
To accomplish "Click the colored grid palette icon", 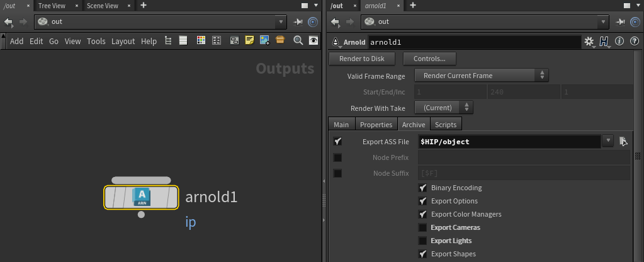I will click(201, 40).
